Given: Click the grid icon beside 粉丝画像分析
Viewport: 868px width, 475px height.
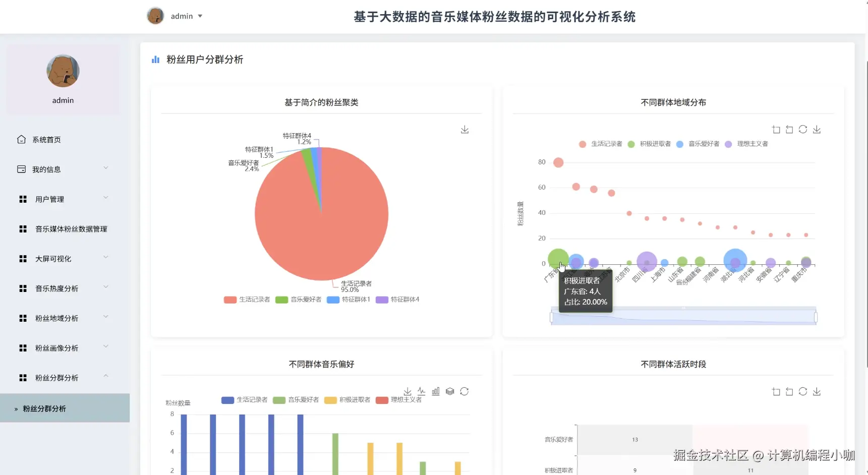Looking at the screenshot, I should tap(23, 348).
